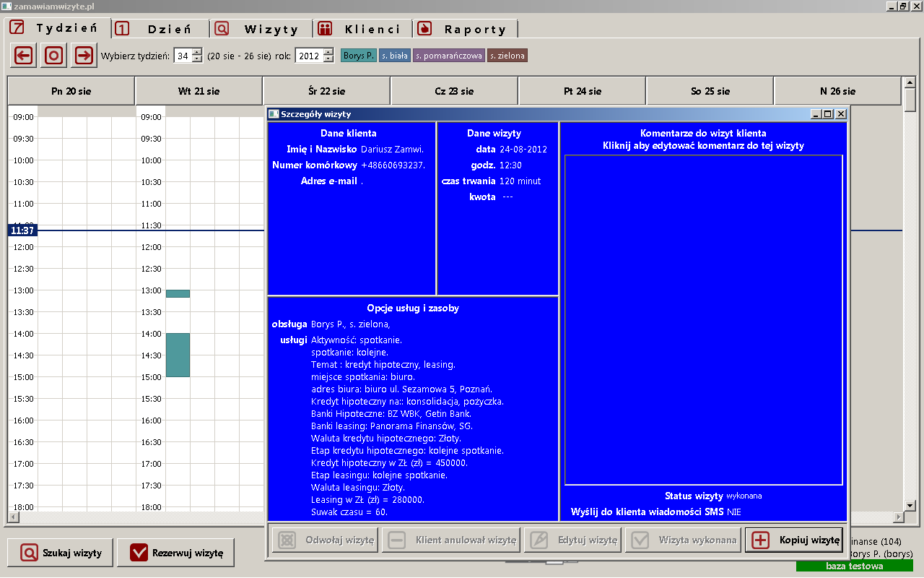Click Szukaj wizyty button
The height and width of the screenshot is (578, 924).
[x=60, y=553]
